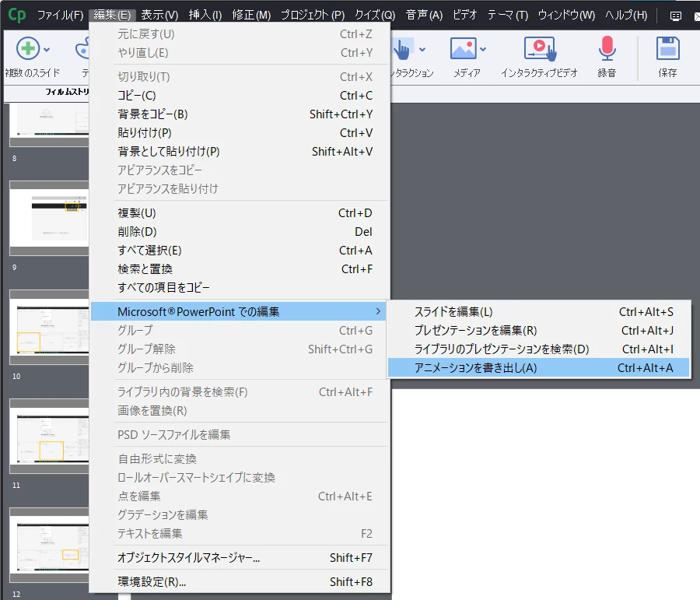Click the 録音 label under microphone
Image resolution: width=700 pixels, height=600 pixels.
[x=607, y=73]
